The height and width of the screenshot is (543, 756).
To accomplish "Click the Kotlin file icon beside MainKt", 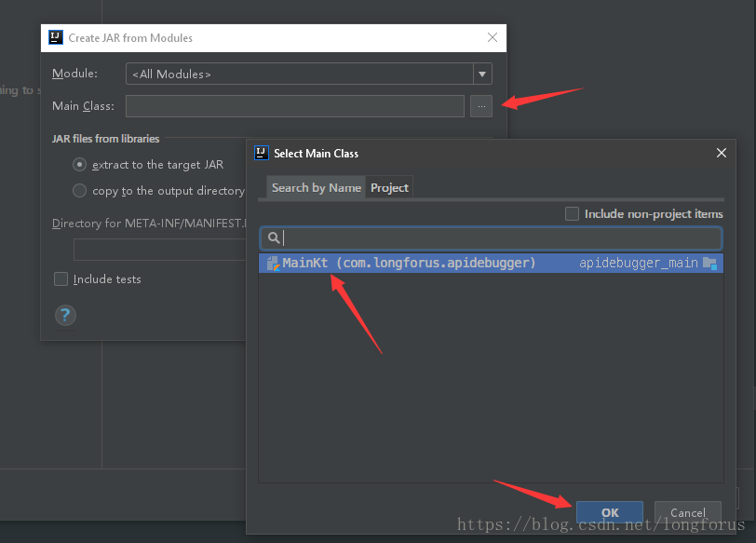I will pos(273,264).
